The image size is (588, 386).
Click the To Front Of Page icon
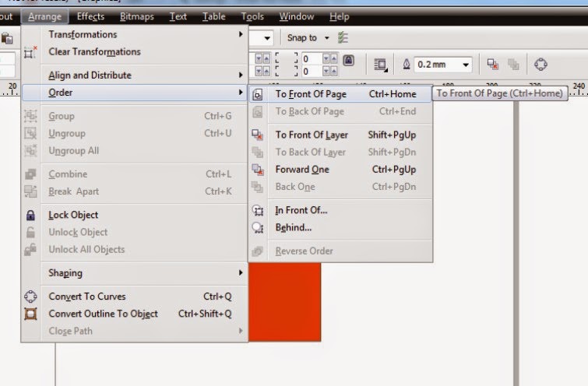pos(258,94)
